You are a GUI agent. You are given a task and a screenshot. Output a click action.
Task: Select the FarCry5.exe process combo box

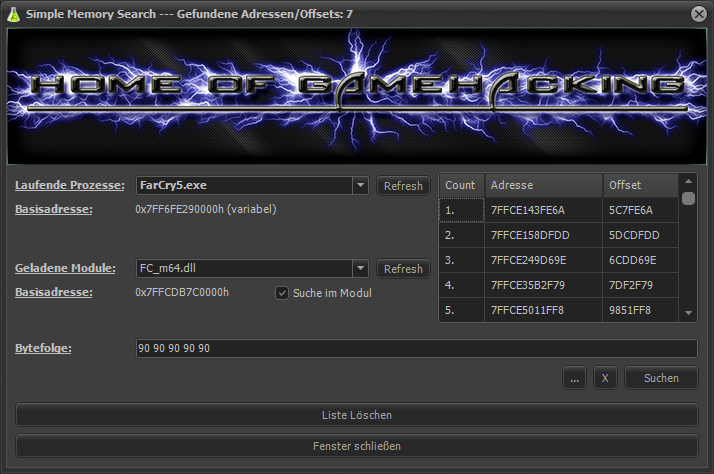252,185
